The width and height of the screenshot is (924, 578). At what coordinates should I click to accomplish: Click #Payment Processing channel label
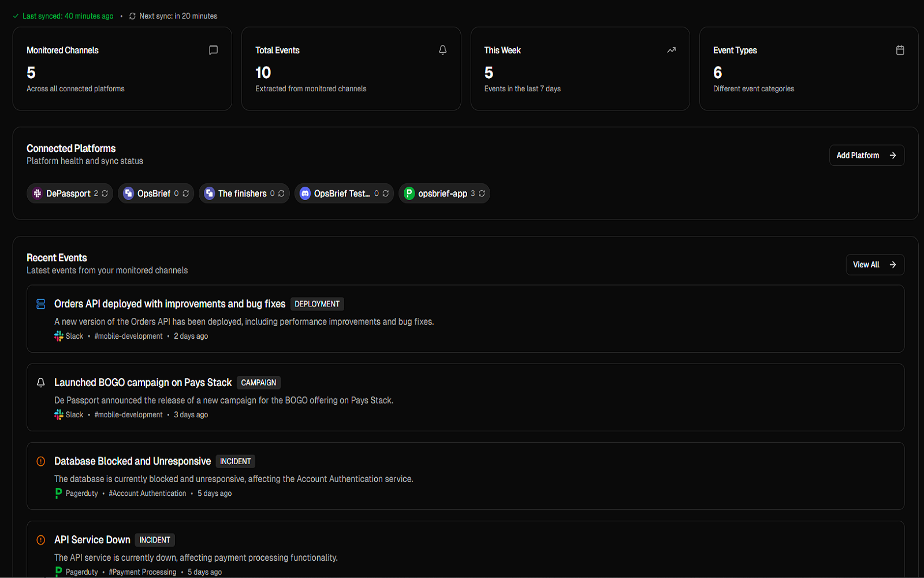coord(143,572)
